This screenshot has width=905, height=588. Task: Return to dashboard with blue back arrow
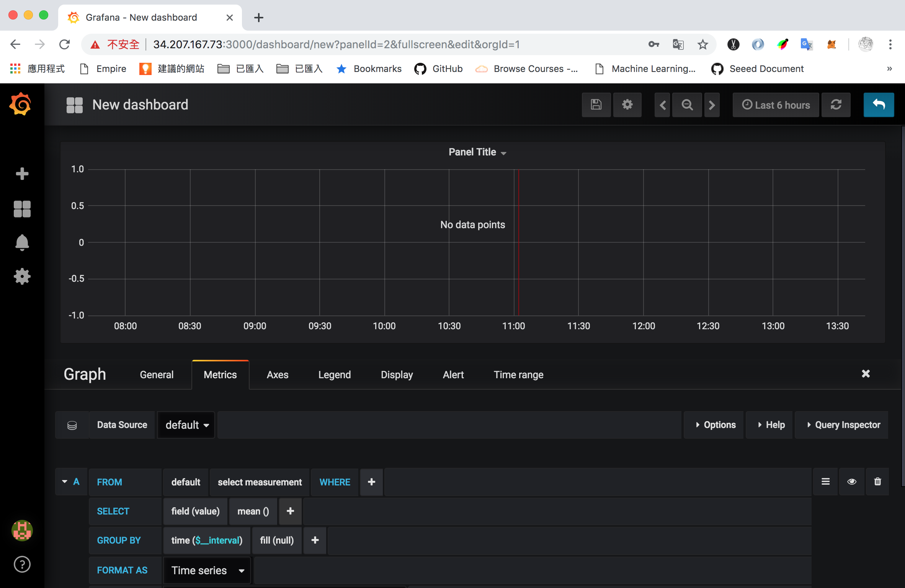click(x=879, y=105)
